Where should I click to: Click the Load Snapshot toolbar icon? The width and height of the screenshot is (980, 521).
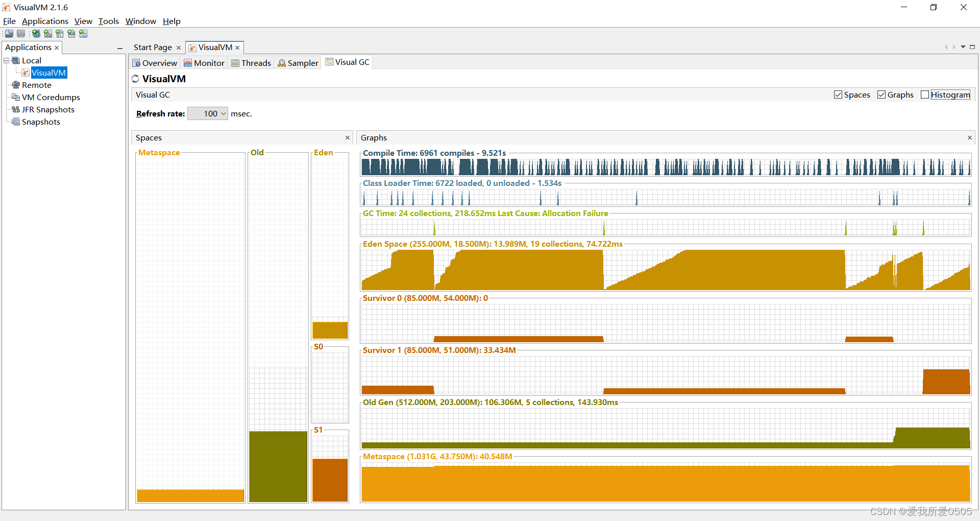click(x=9, y=34)
